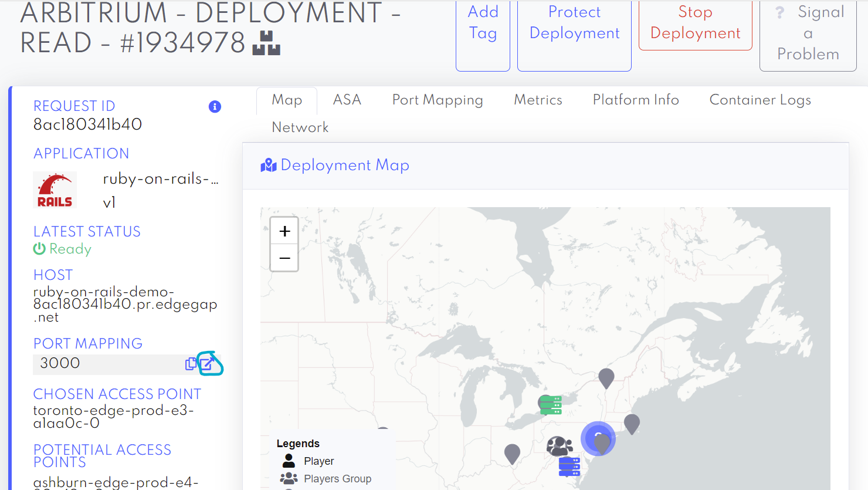The width and height of the screenshot is (868, 490).
Task: Open port 3000 via external link icon
Action: pos(208,363)
